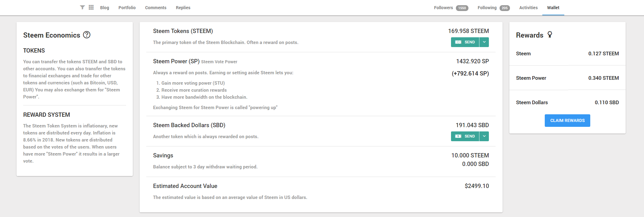
Task: Click the 205 following count badge
Action: click(x=504, y=8)
